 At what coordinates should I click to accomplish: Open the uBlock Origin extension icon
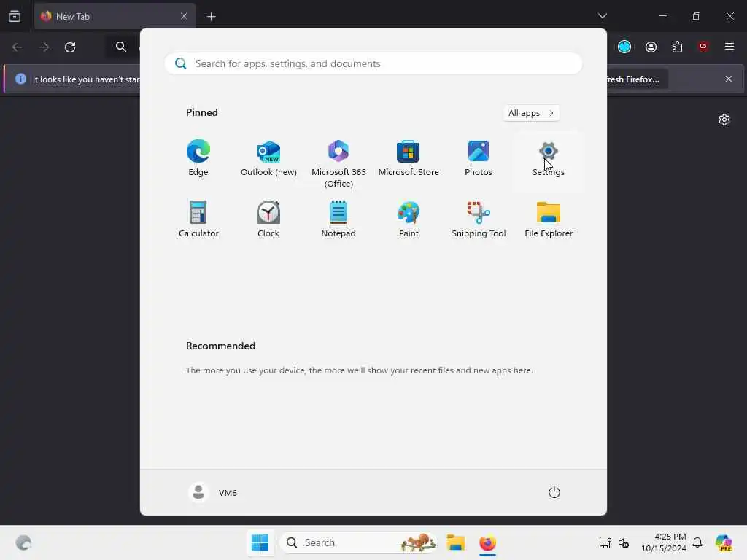703,47
